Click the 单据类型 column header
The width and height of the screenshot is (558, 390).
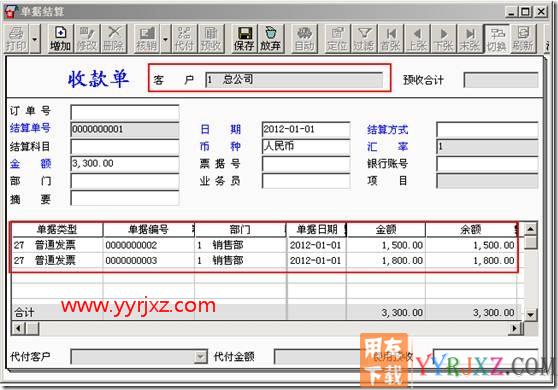click(57, 230)
